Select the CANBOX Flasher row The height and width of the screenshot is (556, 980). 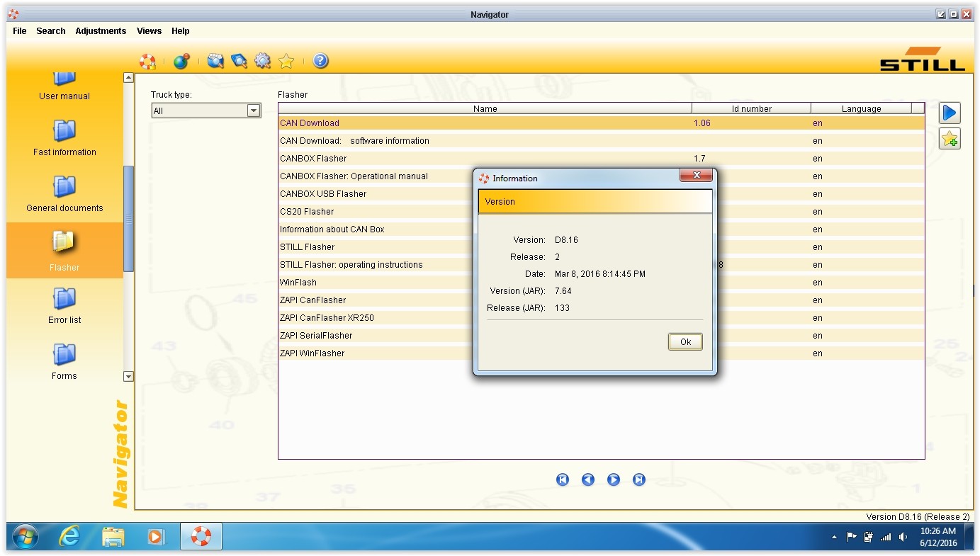pyautogui.click(x=313, y=159)
